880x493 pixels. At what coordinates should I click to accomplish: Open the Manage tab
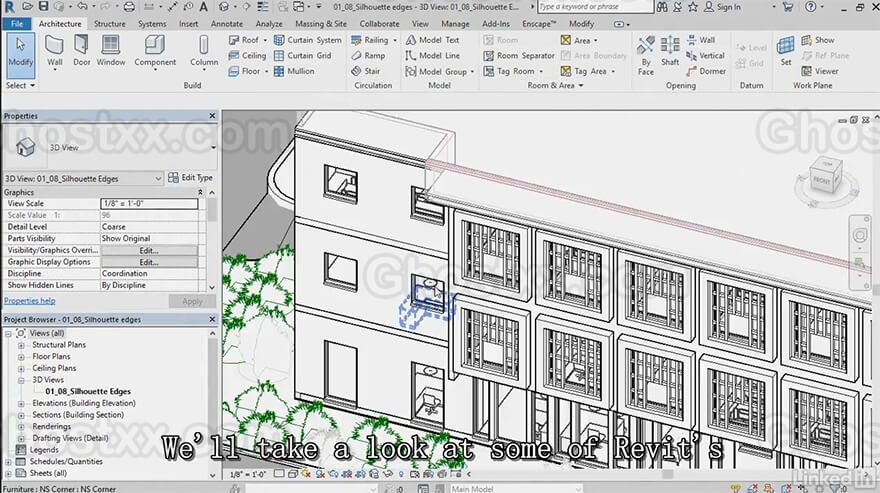[455, 24]
